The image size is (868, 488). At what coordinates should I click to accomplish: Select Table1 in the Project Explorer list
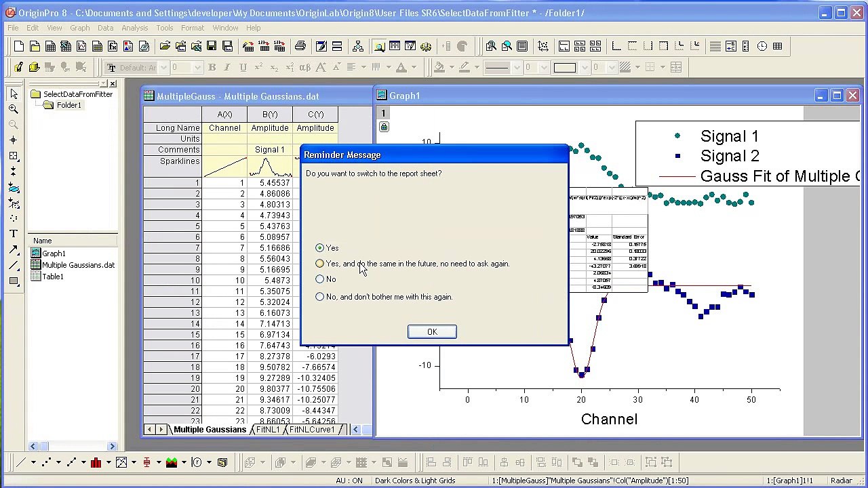(x=52, y=277)
